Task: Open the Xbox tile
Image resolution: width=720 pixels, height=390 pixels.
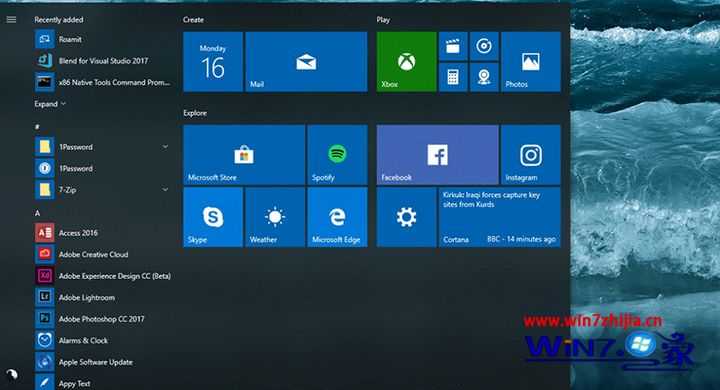Action: (406, 62)
